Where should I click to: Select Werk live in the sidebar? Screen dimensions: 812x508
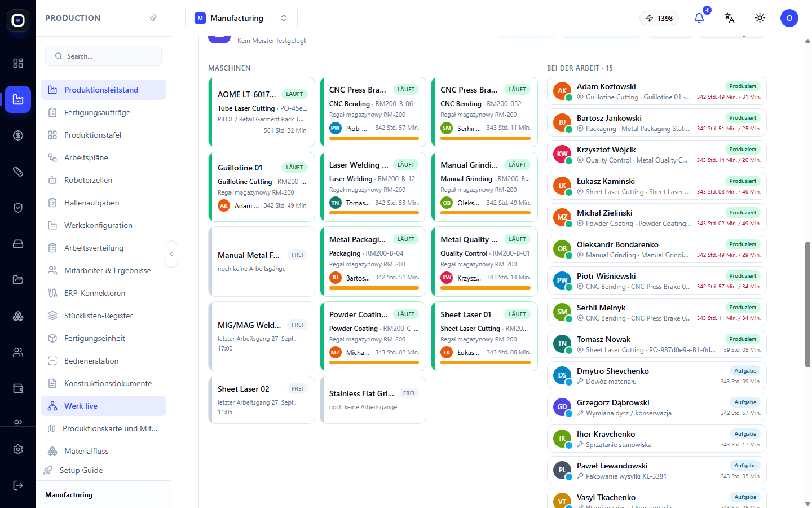click(103, 406)
